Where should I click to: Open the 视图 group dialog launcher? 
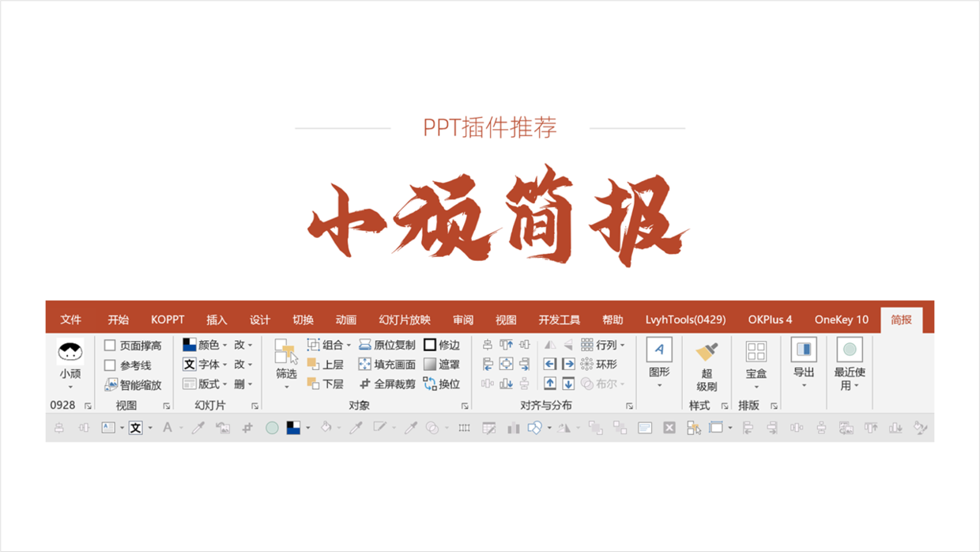[167, 406]
